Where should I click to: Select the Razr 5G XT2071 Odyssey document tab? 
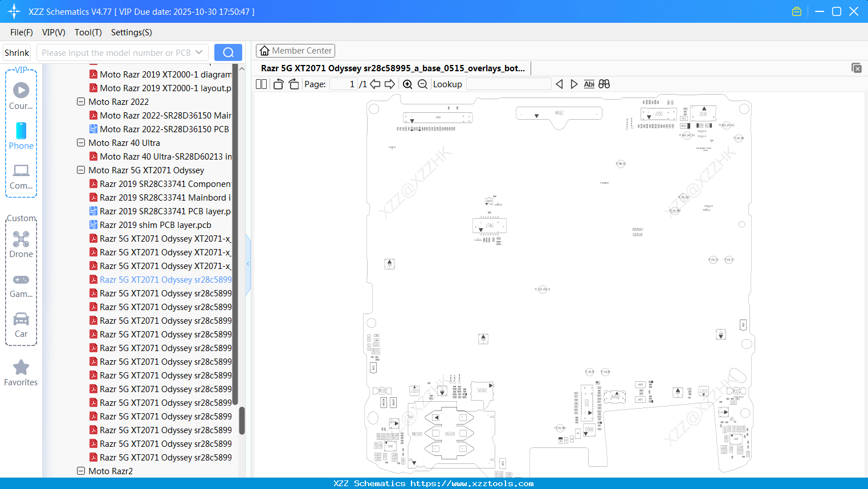(393, 68)
